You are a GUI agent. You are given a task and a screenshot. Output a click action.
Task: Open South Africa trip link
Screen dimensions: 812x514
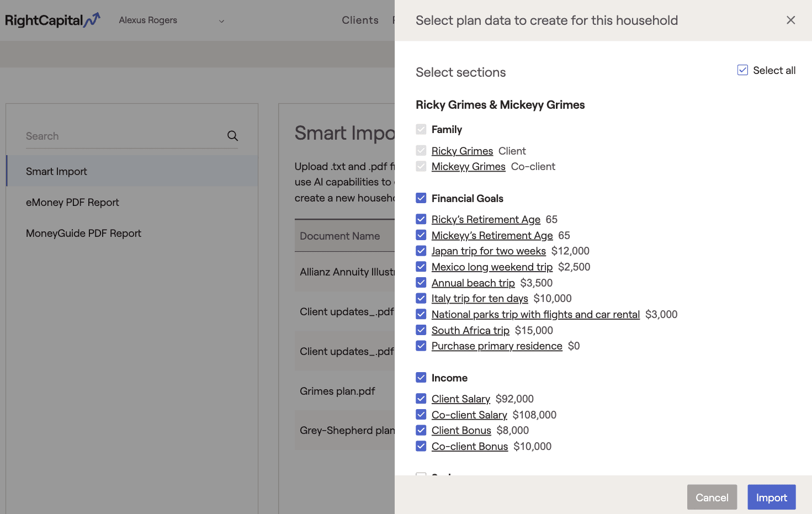coord(470,331)
